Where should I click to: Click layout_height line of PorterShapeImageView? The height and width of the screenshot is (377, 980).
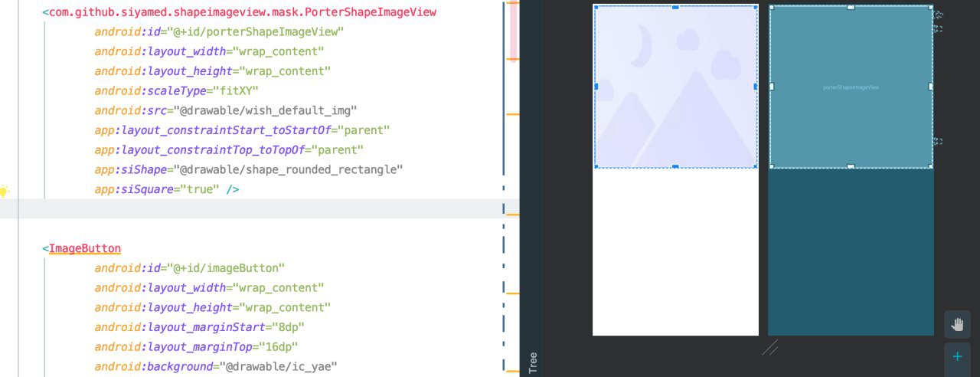coord(212,71)
